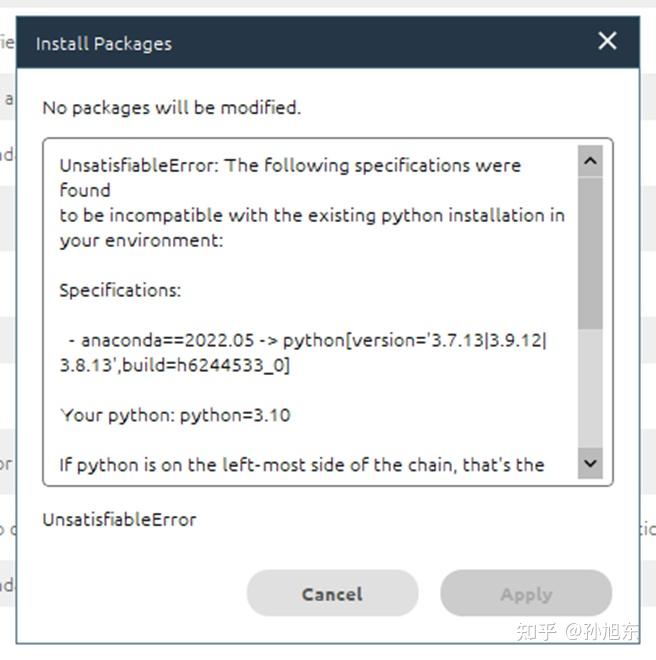
Task: Click the scroll up arrow in error box
Action: coord(590,161)
